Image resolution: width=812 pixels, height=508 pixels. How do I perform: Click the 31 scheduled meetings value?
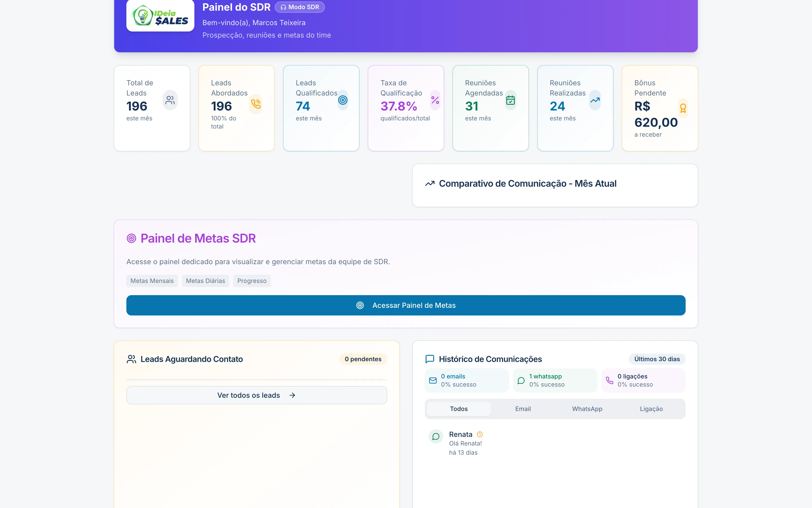tap(471, 106)
